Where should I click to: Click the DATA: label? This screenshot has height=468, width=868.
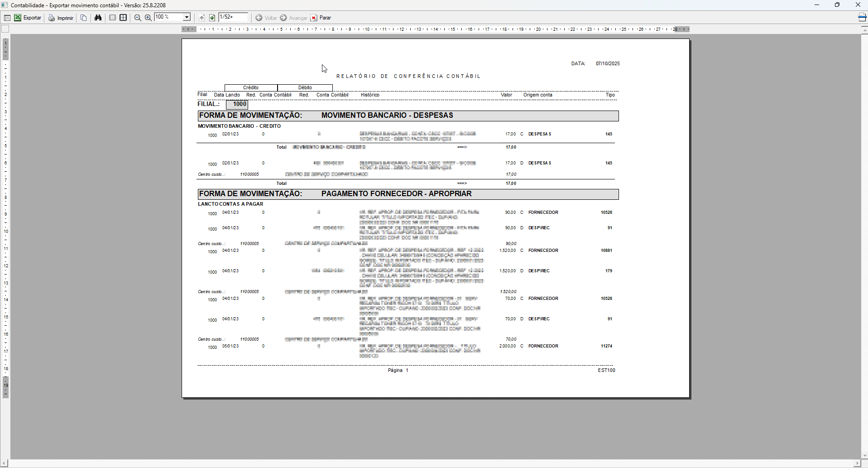pos(578,63)
